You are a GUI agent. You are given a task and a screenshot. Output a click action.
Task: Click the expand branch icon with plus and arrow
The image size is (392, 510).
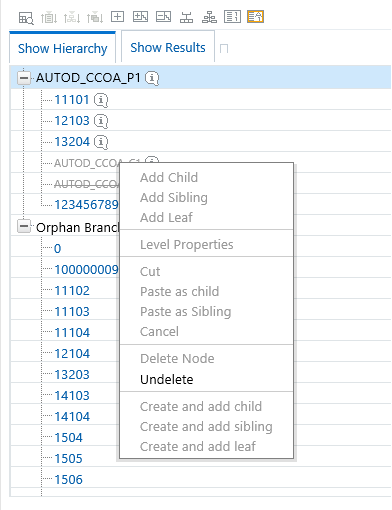pyautogui.click(x=140, y=16)
